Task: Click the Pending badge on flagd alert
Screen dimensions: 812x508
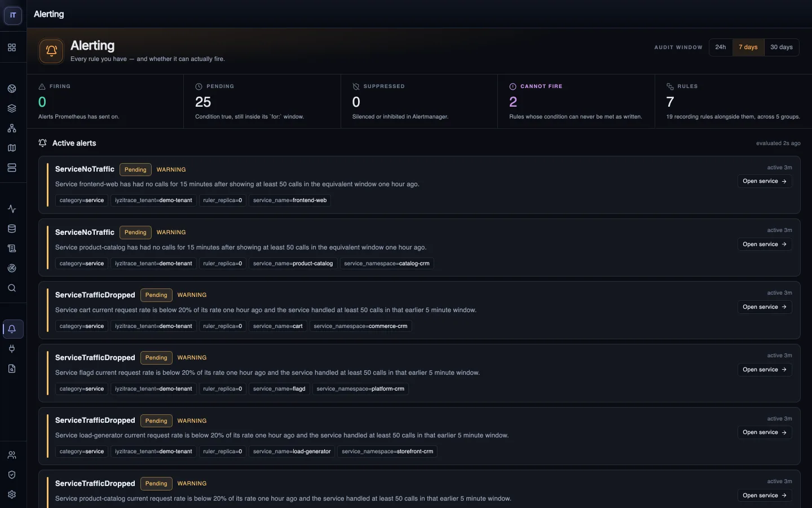Action: tap(156, 358)
